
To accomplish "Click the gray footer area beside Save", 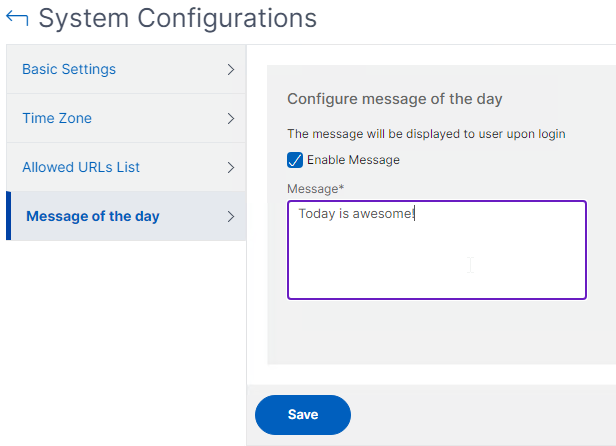I will pyautogui.click(x=483, y=415).
